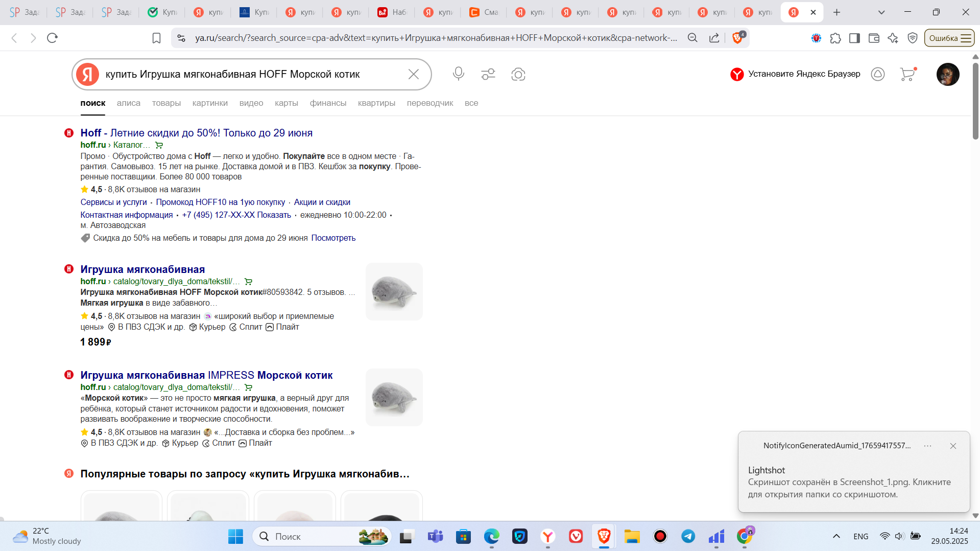The image size is (980, 551).
Task: Open the weather widget showing 22°C
Action: (47, 536)
